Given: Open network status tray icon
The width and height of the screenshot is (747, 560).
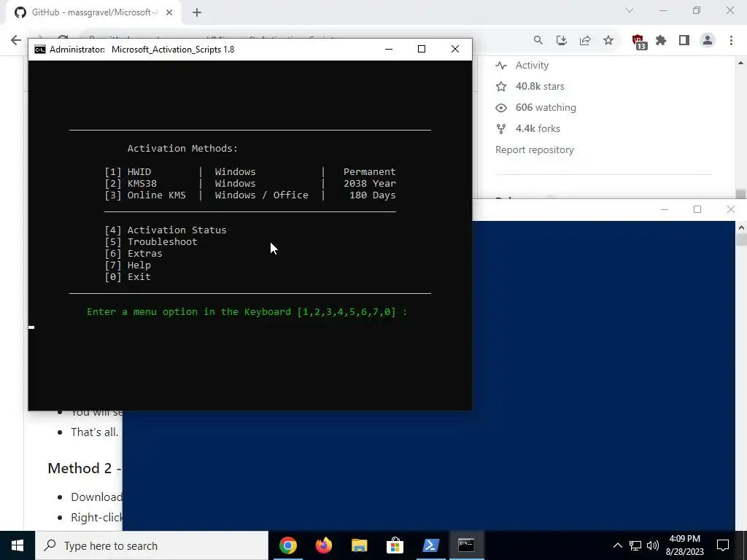Looking at the screenshot, I should [635, 545].
